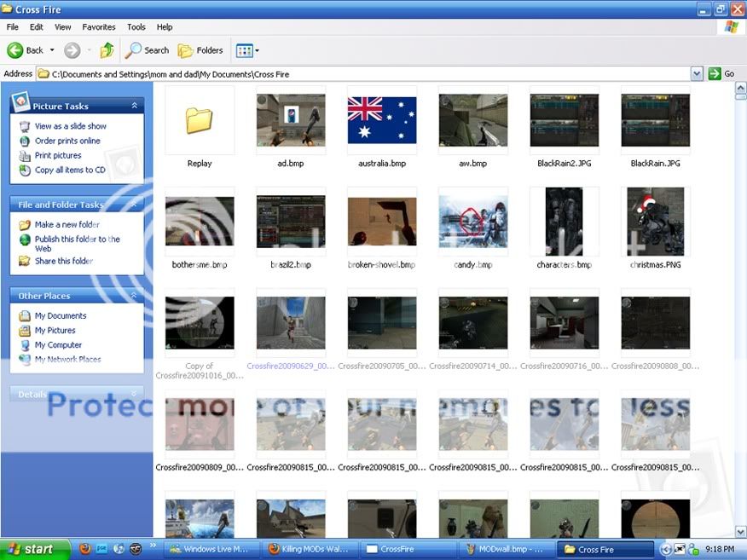Open the Favorites menu

[98, 26]
